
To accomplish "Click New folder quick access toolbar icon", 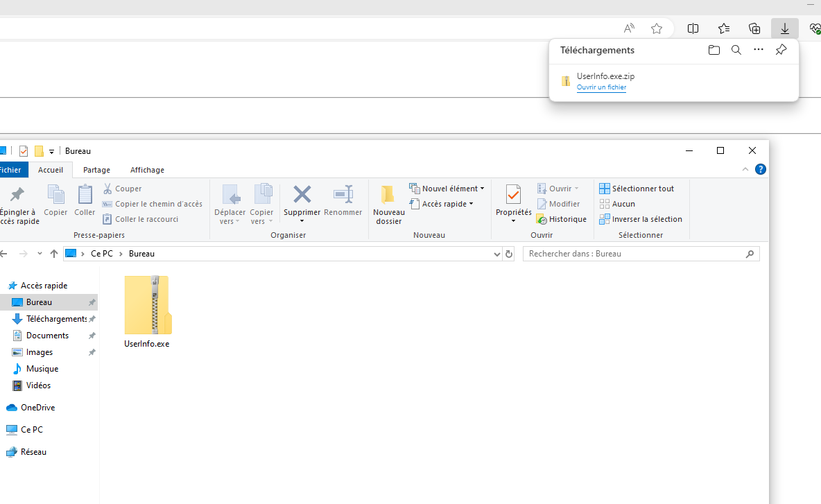I will pyautogui.click(x=39, y=151).
